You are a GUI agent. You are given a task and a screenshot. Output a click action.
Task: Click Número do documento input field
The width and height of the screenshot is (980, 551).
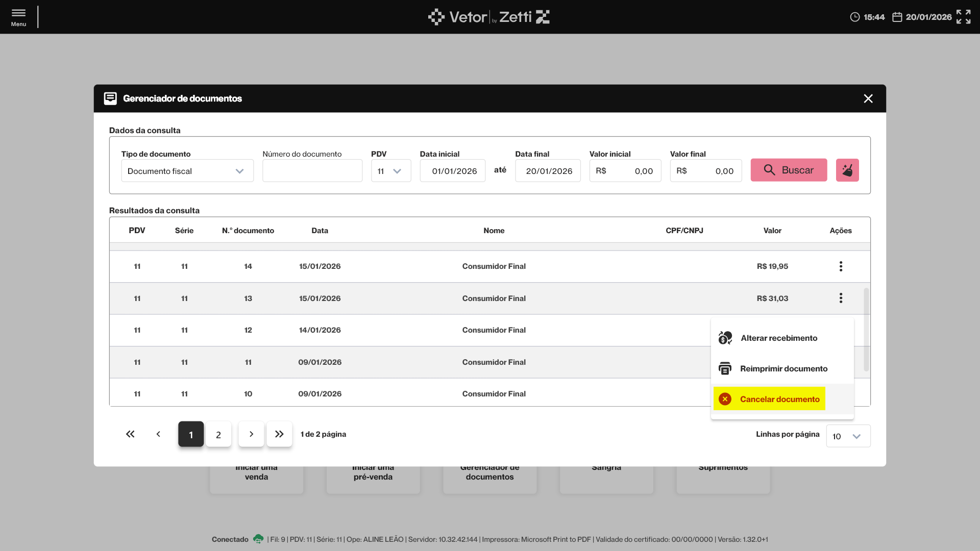312,171
